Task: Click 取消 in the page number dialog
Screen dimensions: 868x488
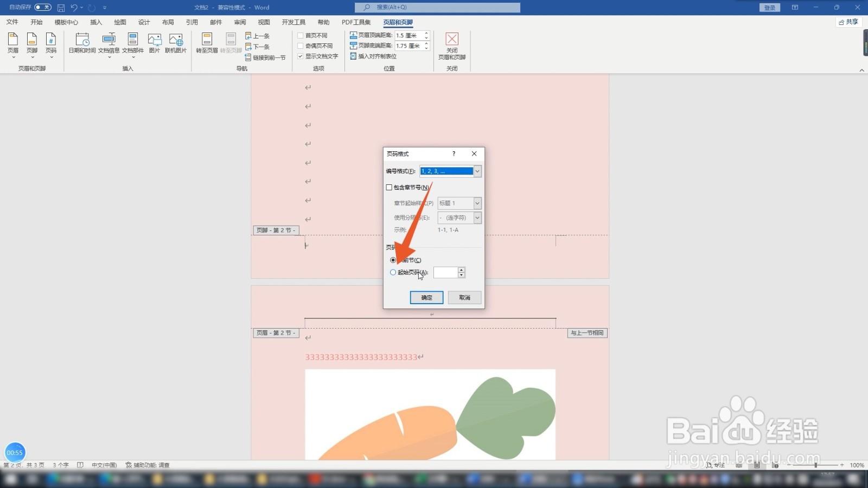Action: click(464, 298)
